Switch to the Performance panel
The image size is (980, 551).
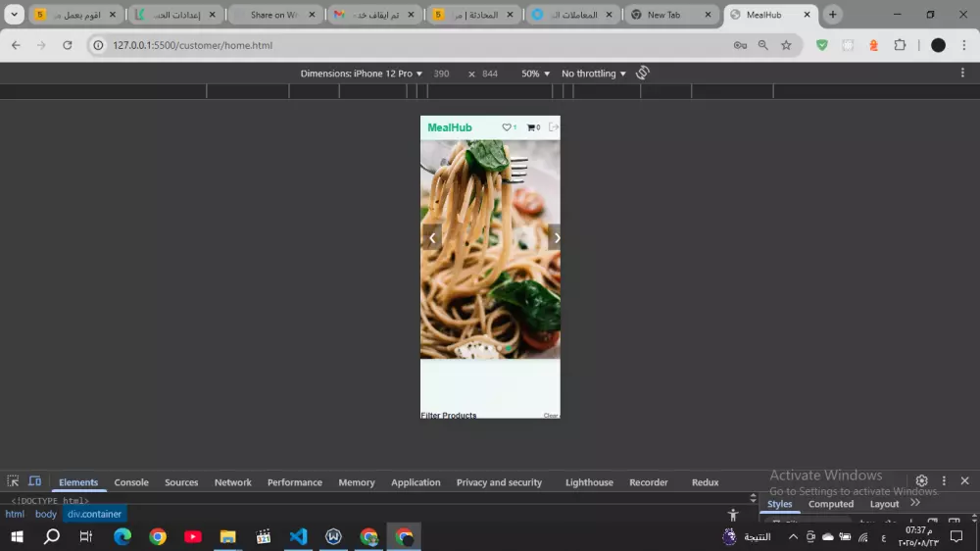(295, 482)
